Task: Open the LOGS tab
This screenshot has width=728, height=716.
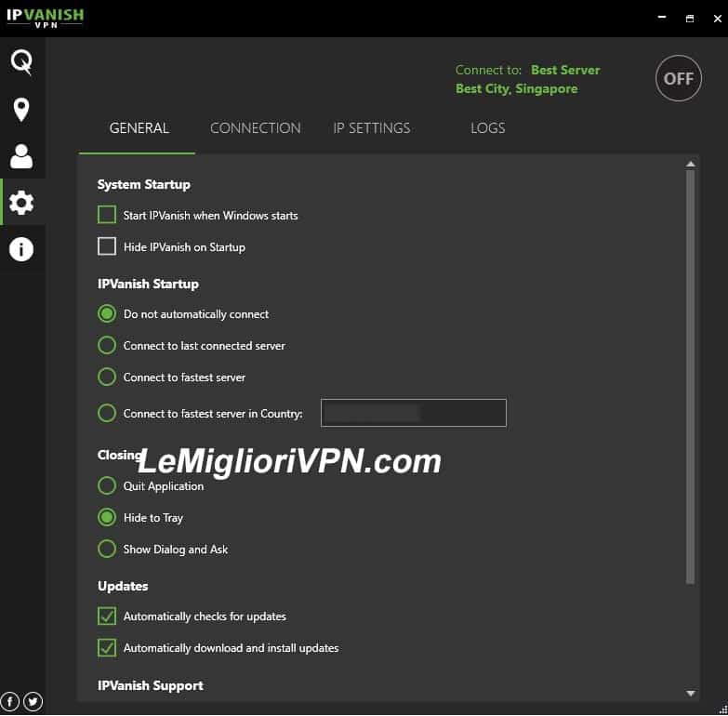Action: (x=487, y=128)
